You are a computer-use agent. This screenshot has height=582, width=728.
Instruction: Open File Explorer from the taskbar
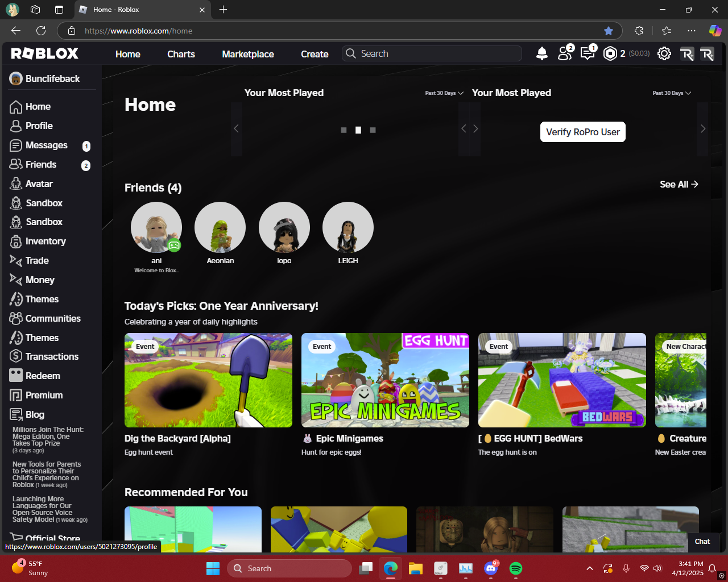(416, 568)
